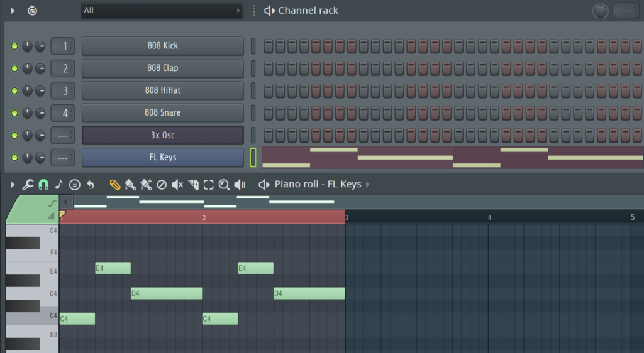Pick the Zoom magnifier tool

225,185
